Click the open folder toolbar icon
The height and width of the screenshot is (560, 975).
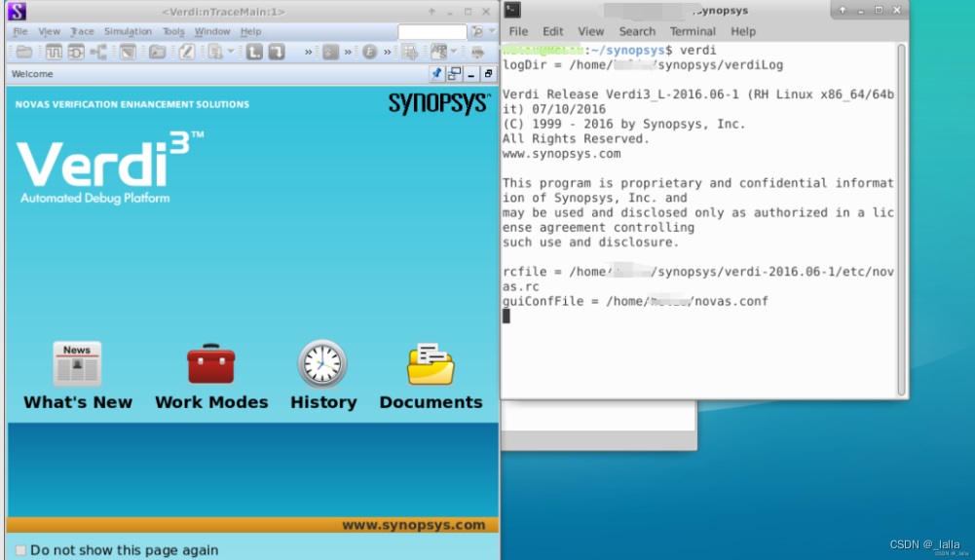point(24,52)
